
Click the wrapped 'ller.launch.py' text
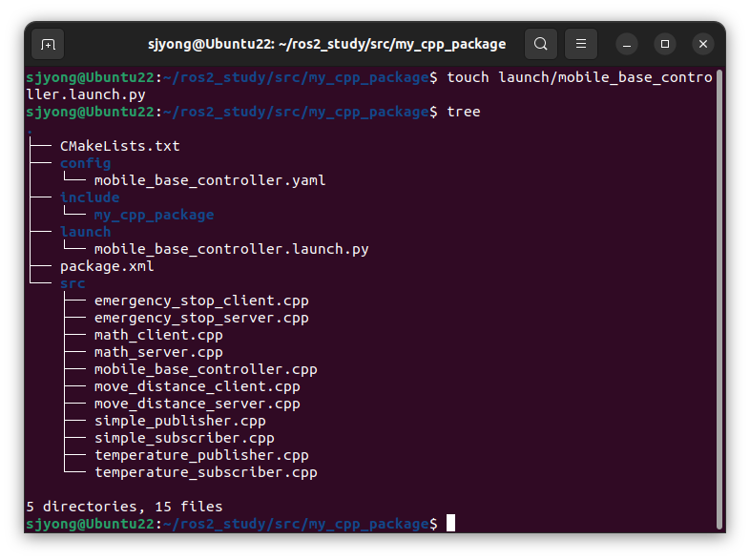point(86,94)
